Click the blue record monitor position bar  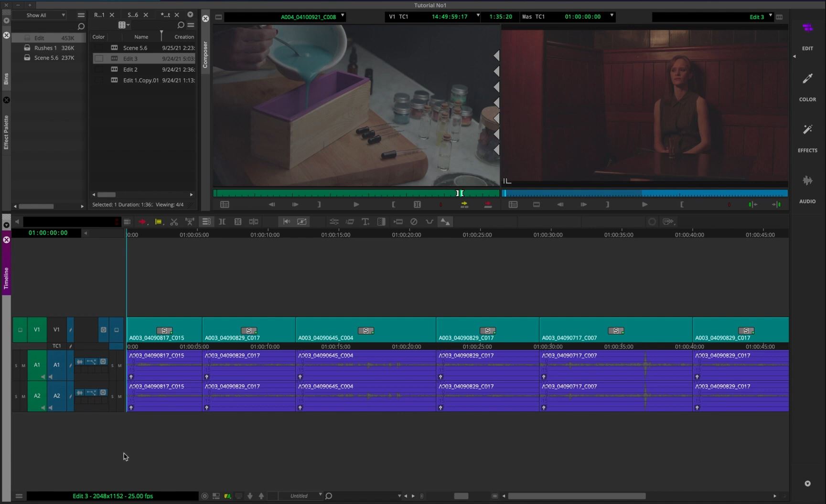click(x=644, y=193)
